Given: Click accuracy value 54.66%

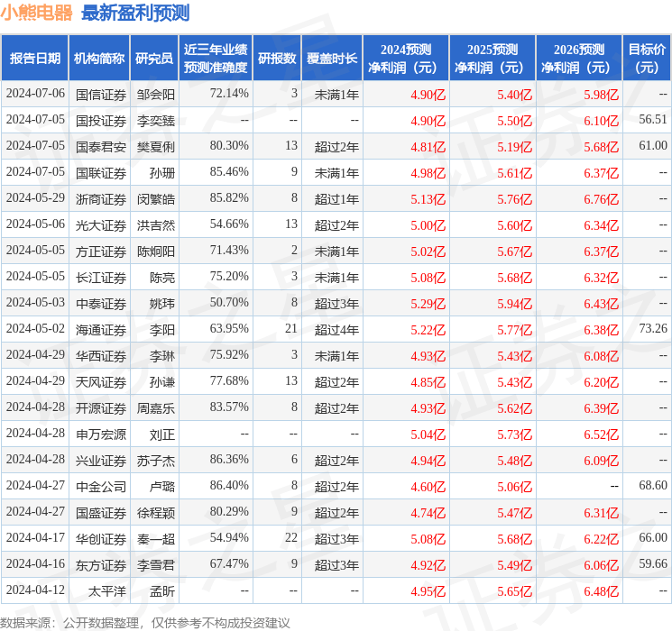Looking at the screenshot, I should click(229, 224).
